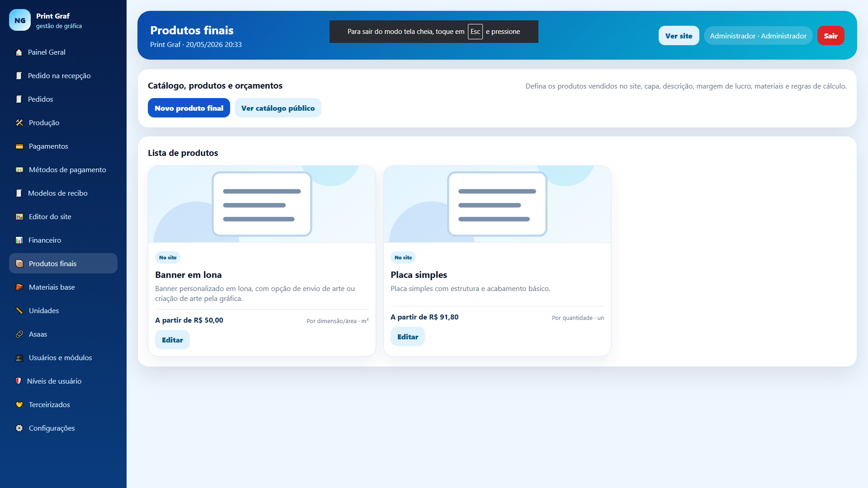Viewport: 868px width, 488px height.
Task: Open the Financeiro section
Action: point(63,240)
